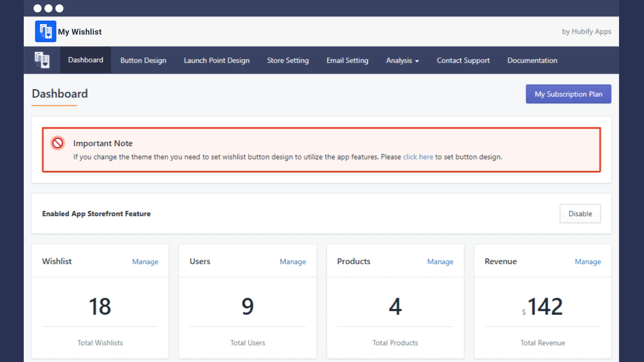This screenshot has width=644, height=362.
Task: Go to Launch Point Design
Action: click(x=217, y=60)
